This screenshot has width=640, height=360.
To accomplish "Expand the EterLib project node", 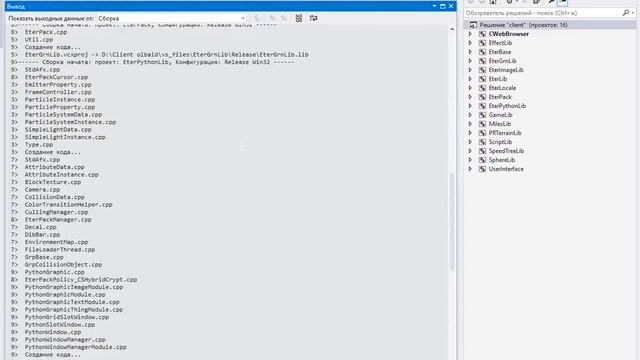I will 470,79.
